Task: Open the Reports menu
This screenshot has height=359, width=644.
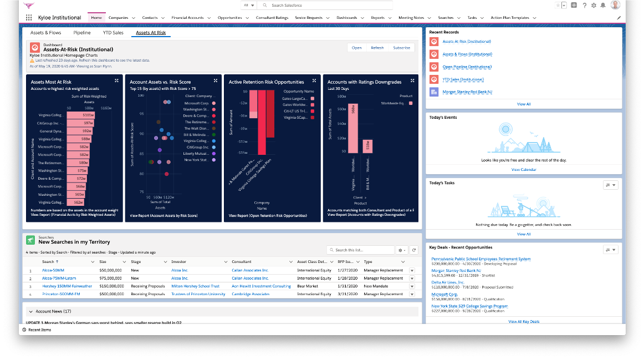Action: pos(377,17)
